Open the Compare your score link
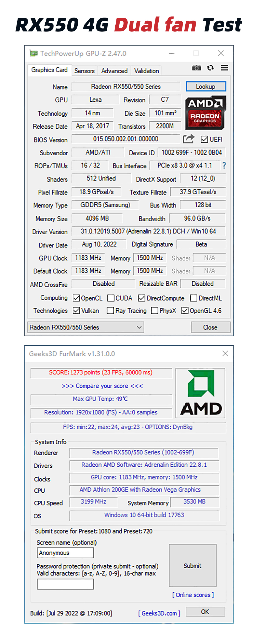Viewport: 258px width, 644px height. click(x=102, y=386)
